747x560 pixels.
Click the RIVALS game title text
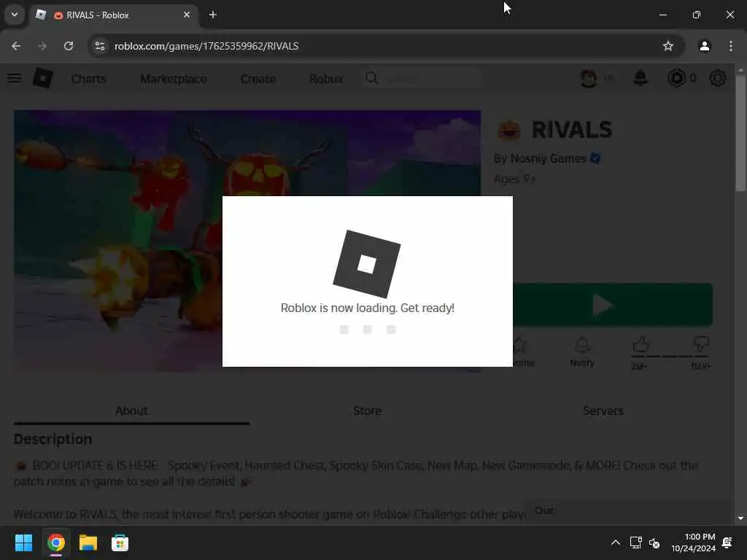pos(572,130)
